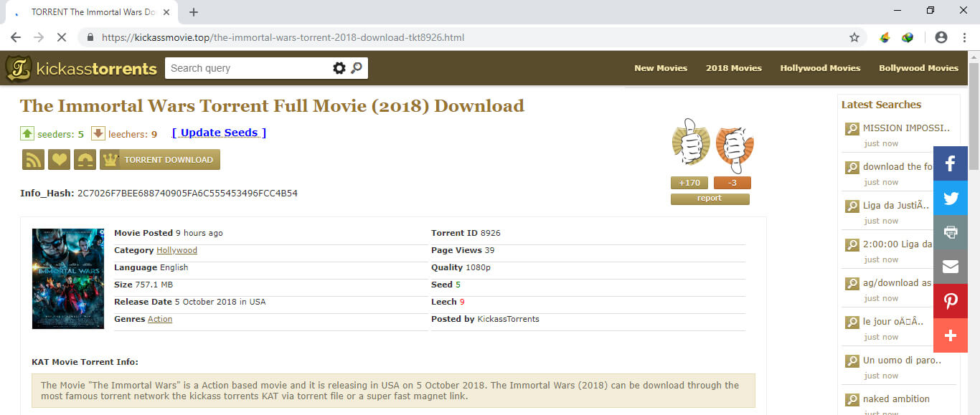Viewport: 980px width, 415px height.
Task: Click the Latest Searches heading
Action: click(881, 105)
